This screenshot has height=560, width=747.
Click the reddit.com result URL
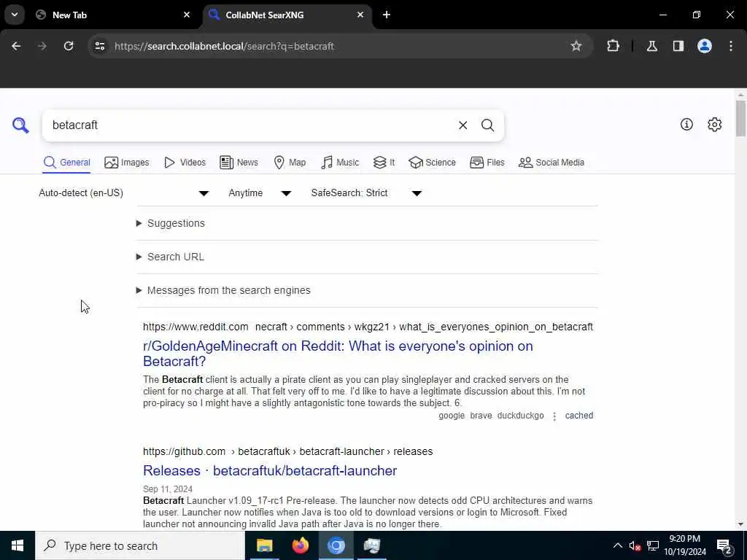pyautogui.click(x=368, y=327)
